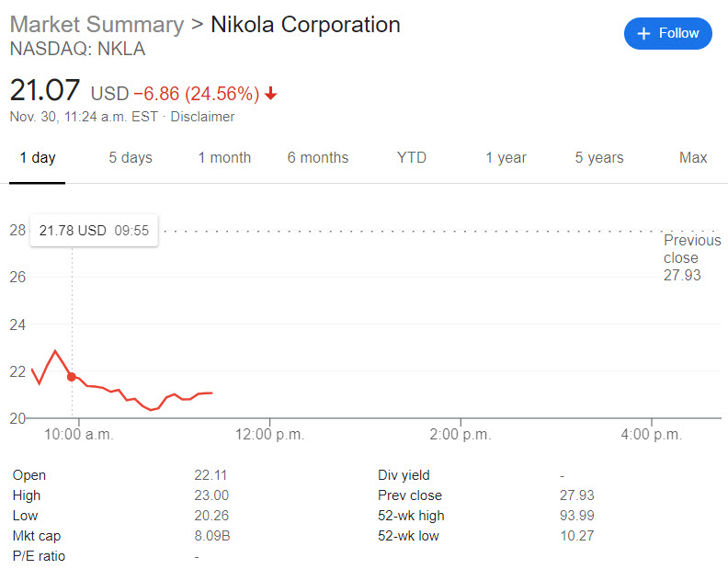Click the Nikola Corporation title

[x=305, y=25]
